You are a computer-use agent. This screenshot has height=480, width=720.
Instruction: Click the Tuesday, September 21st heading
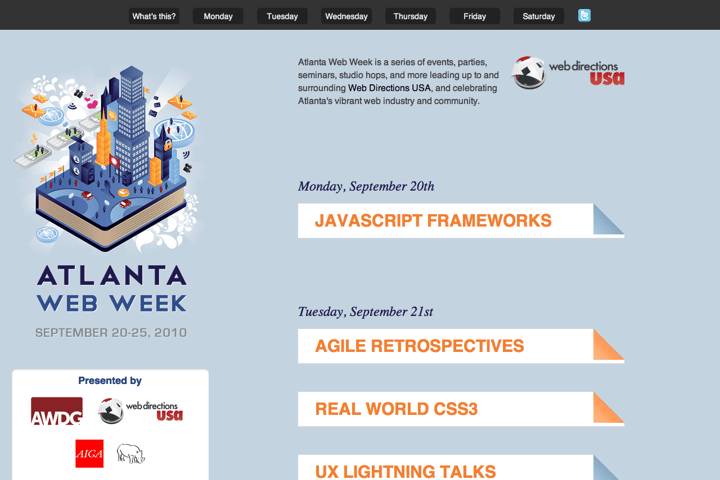366,312
